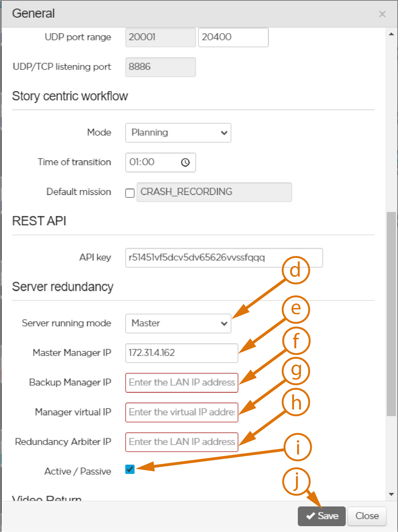Click the CRASH_RECORDING default mission field
The image size is (398, 532).
pyautogui.click(x=214, y=192)
